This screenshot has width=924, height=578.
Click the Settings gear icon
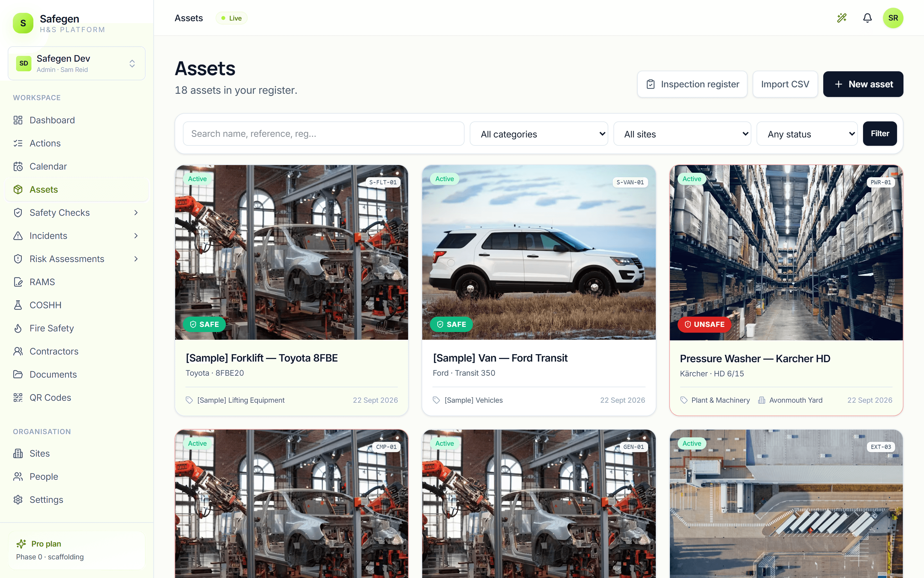[18, 500]
